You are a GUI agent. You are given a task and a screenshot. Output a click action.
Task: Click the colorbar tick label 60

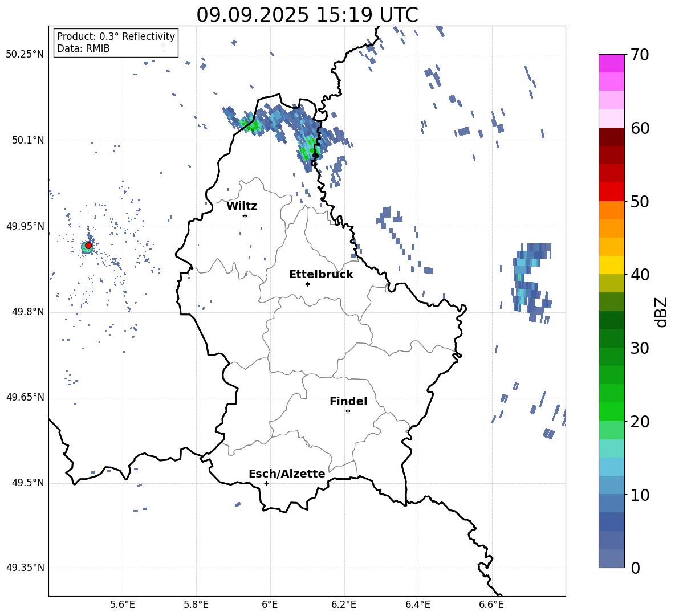coord(640,128)
